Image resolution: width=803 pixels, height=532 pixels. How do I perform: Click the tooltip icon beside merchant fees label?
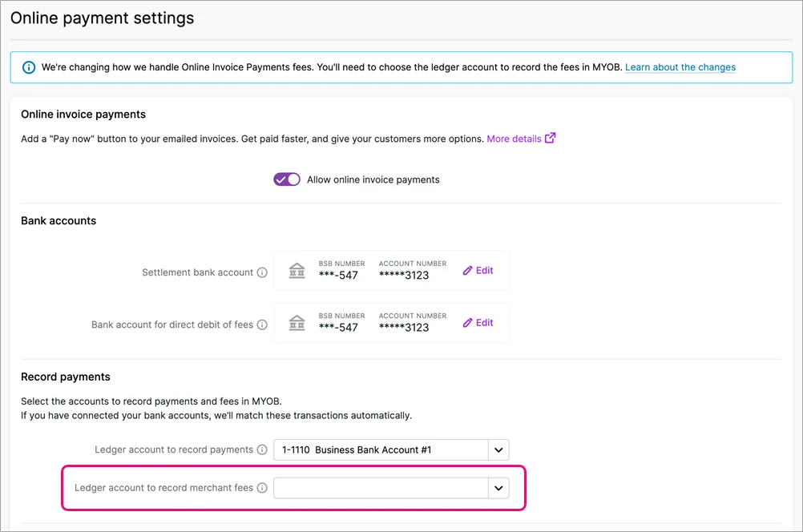tap(263, 488)
